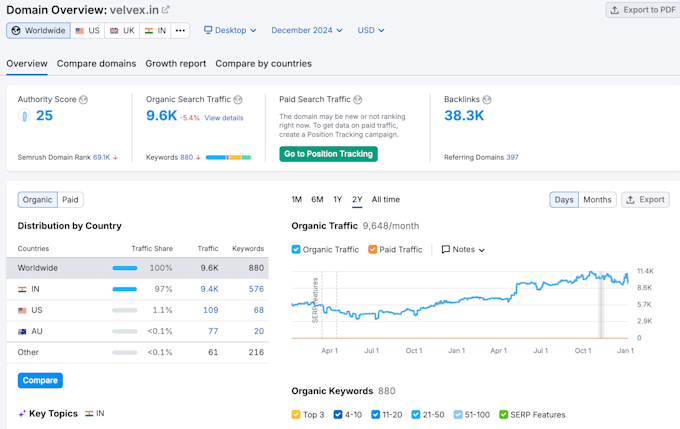Click India flag next to Key Topics
The image size is (680, 429).
point(89,413)
